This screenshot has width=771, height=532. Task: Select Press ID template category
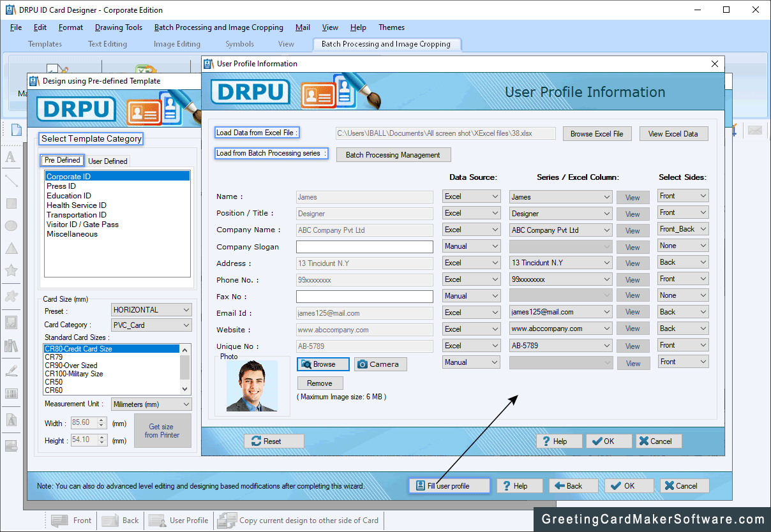coord(61,186)
